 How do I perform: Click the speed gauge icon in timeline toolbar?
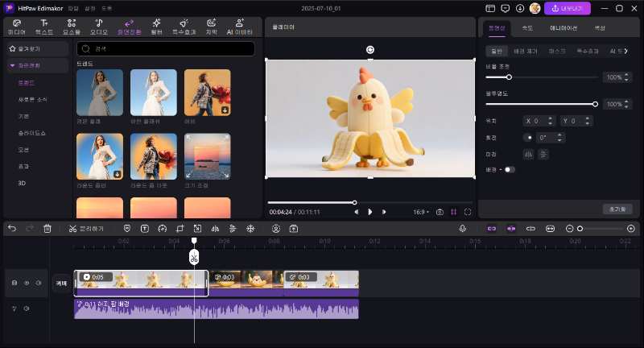point(163,229)
